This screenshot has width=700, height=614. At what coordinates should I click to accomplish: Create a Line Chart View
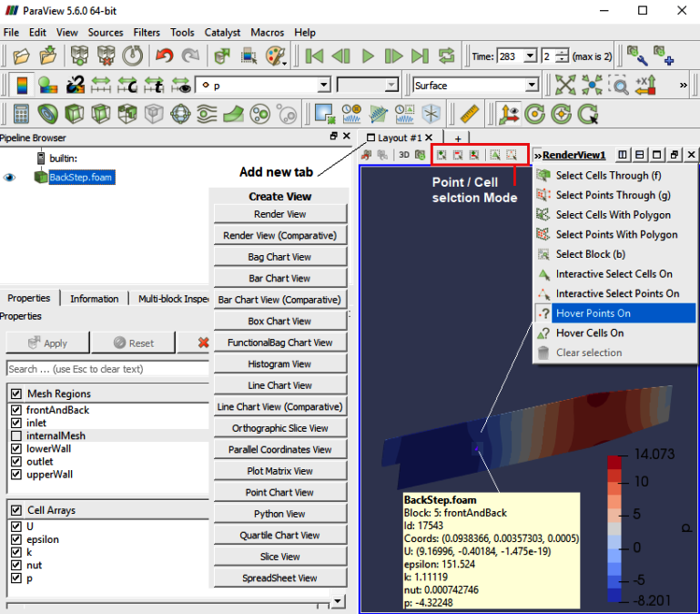[x=280, y=385]
